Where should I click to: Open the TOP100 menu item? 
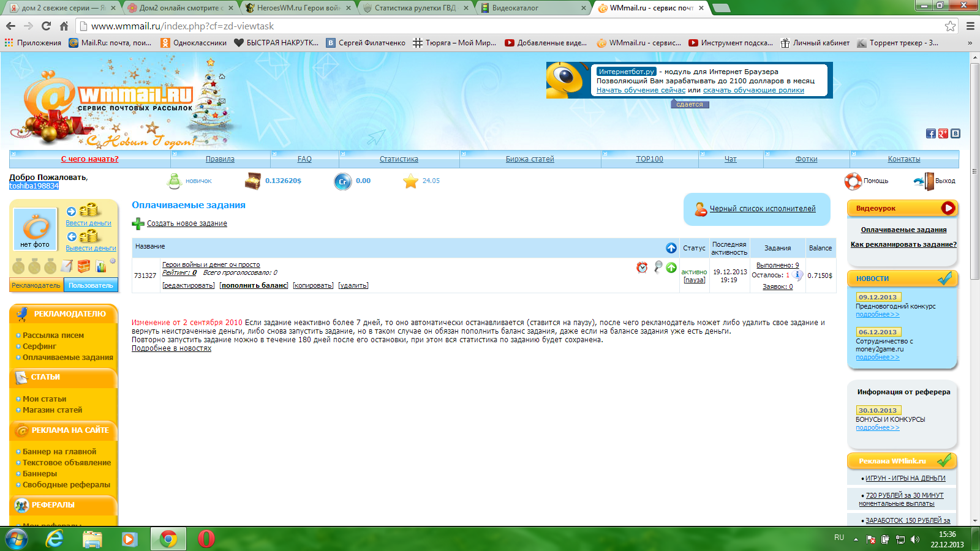[649, 159]
